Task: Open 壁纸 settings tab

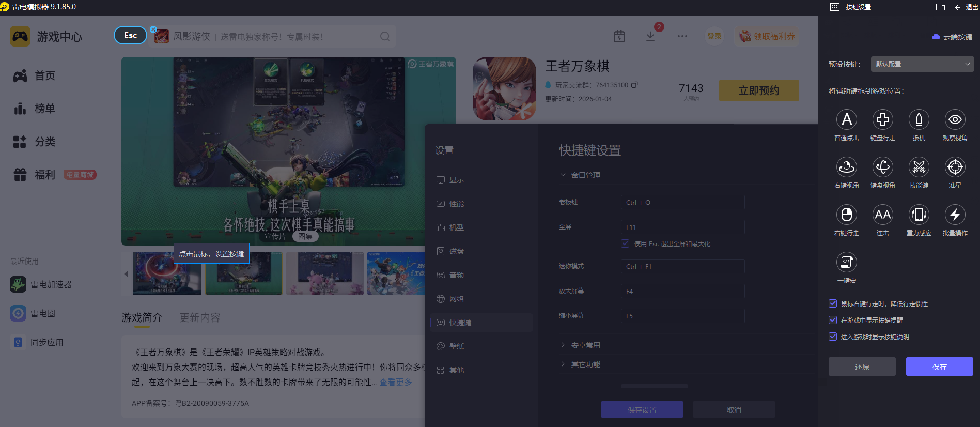Action: pyautogui.click(x=481, y=346)
